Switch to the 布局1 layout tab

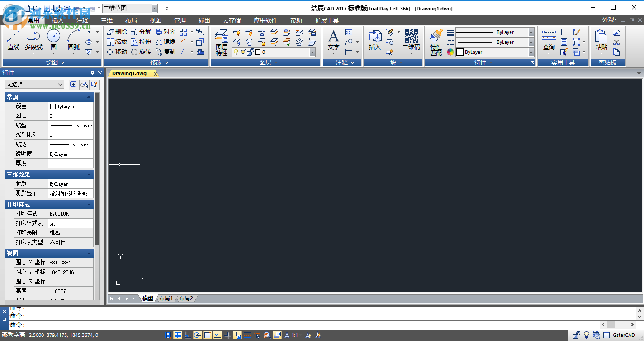point(166,298)
